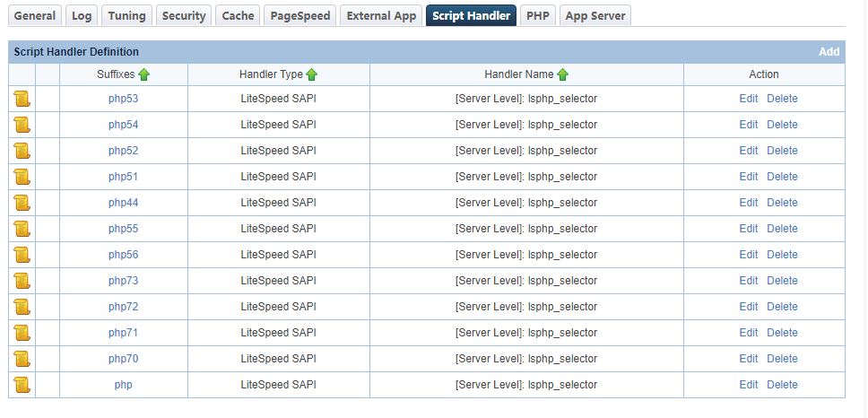This screenshot has height=418, width=868.
Task: Click the script icon beside php56 row
Action: click(x=22, y=255)
